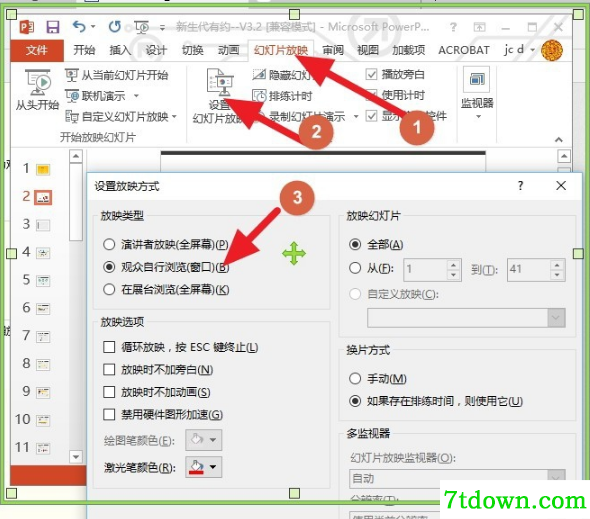The width and height of the screenshot is (590, 519).
Task: Start slideshow from the quick access toolbar icon
Action: [142, 27]
